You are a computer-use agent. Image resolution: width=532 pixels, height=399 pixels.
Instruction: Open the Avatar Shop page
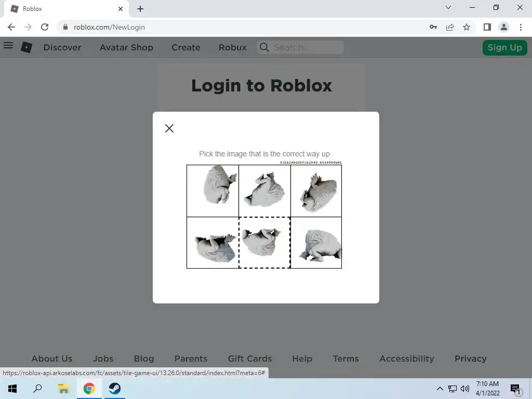[x=126, y=47]
